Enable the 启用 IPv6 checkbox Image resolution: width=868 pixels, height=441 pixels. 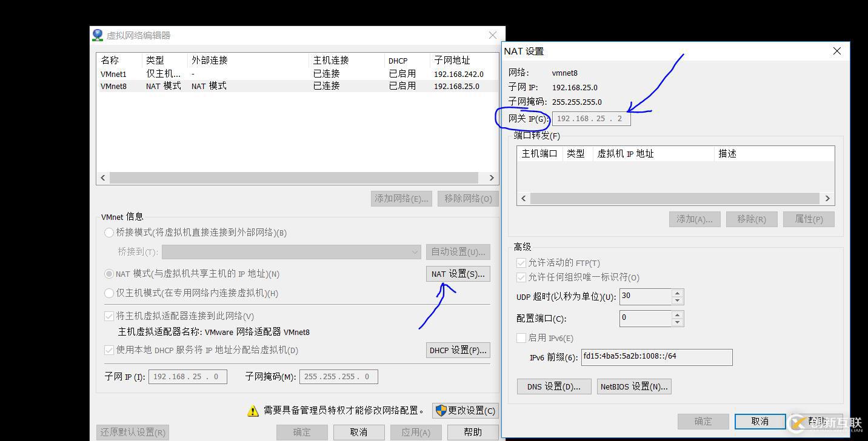521,338
